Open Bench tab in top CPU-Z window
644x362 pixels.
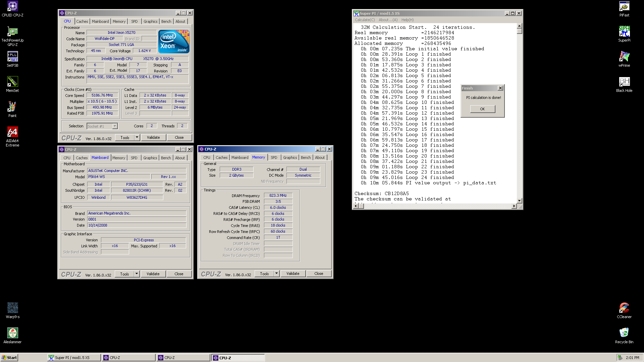point(166,21)
